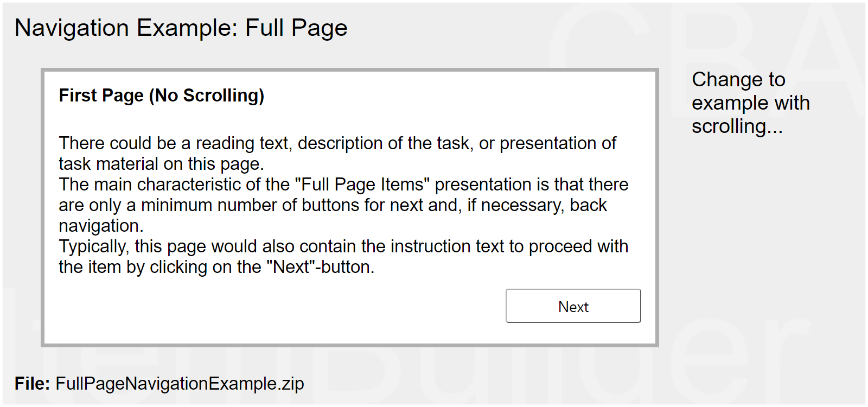868x407 pixels.
Task: Click the words 'No Scrolling' in the bold heading
Action: (x=207, y=96)
